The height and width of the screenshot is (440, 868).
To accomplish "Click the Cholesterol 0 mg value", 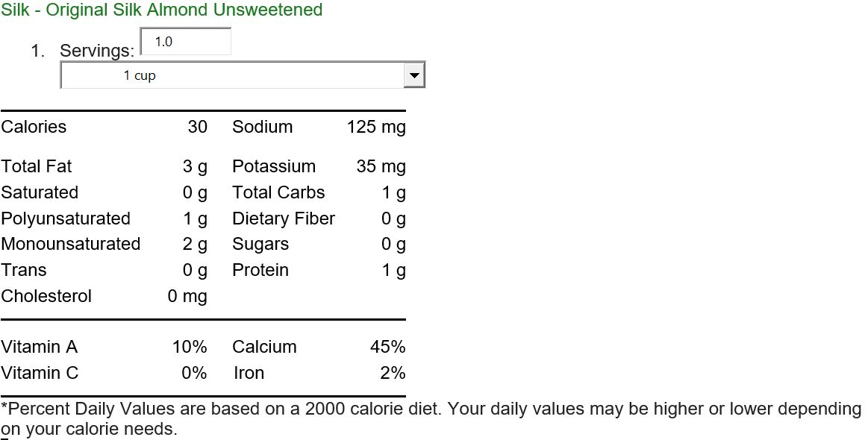I will [x=187, y=297].
